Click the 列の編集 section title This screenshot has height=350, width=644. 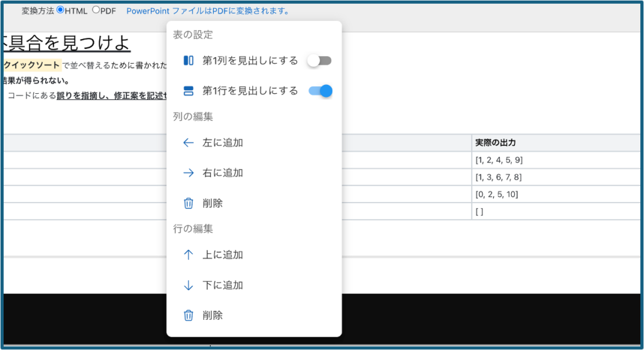192,117
